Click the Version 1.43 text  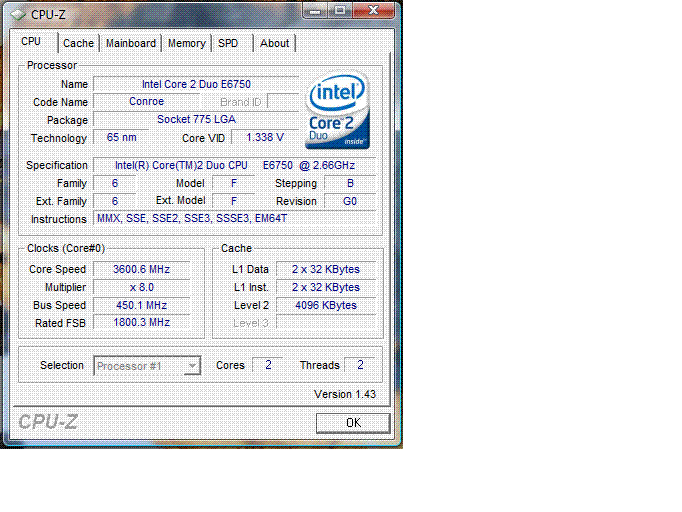(x=344, y=394)
